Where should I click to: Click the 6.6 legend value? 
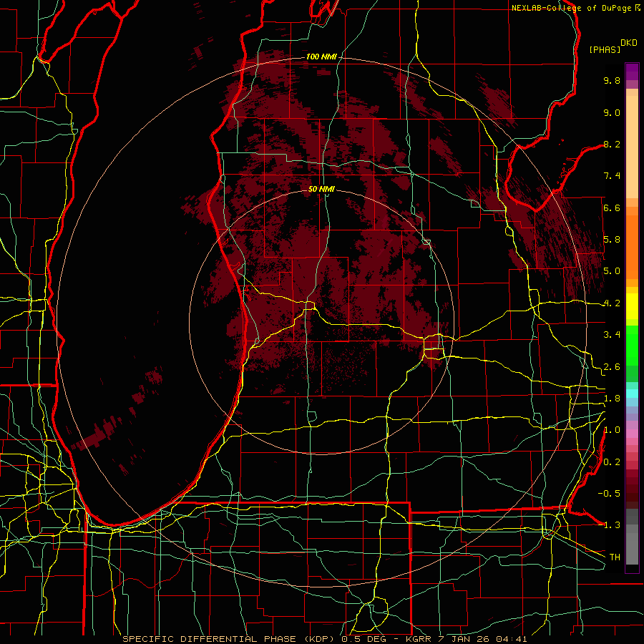tap(612, 208)
